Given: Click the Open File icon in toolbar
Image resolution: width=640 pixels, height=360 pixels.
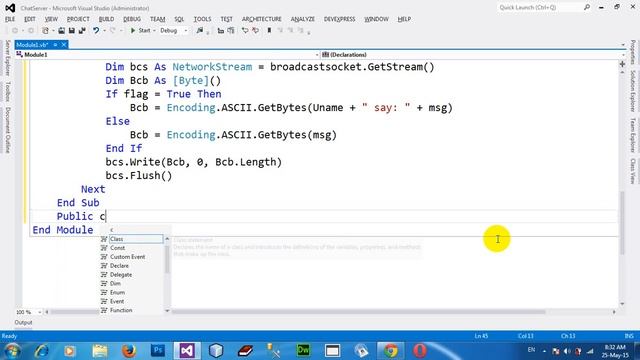Looking at the screenshot, I should 61,31.
